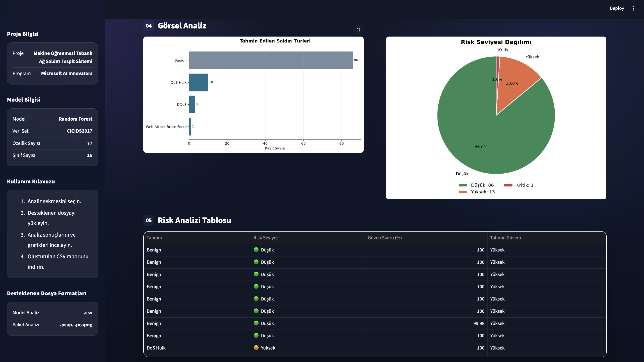Click the Risk Seviyesi Dağılımı pie chart image
Image resolution: width=644 pixels, height=362 pixels.
tap(496, 118)
